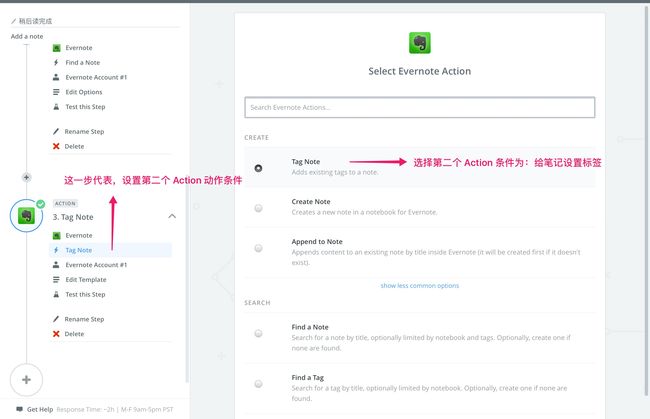This screenshot has width=650, height=419.
Task: Open lower Evernote Account #1 item
Action: click(x=96, y=265)
